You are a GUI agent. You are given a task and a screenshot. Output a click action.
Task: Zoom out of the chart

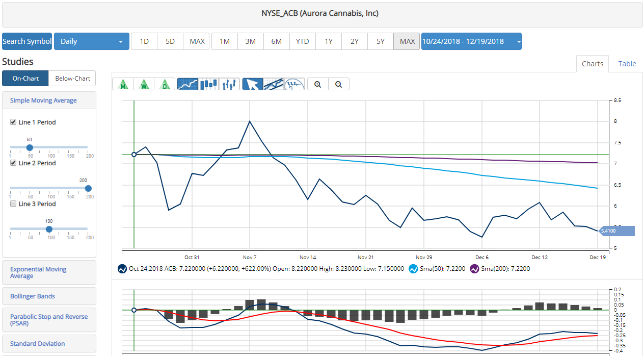tap(339, 84)
